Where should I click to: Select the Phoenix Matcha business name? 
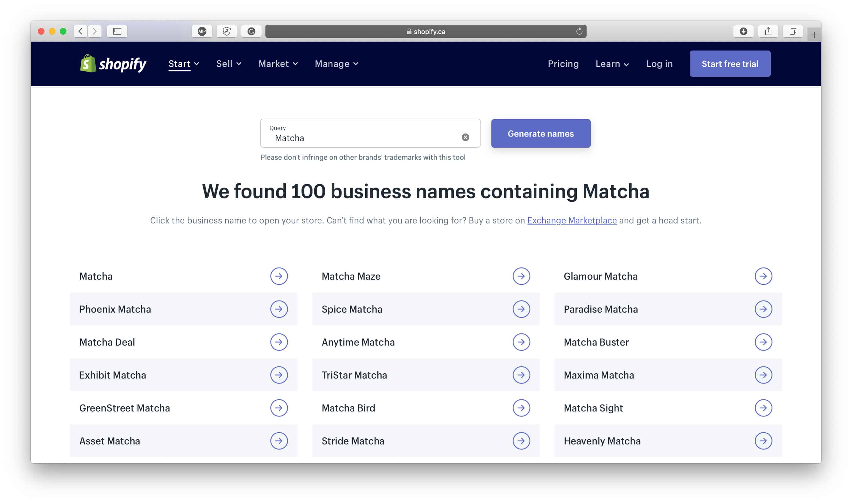115,309
